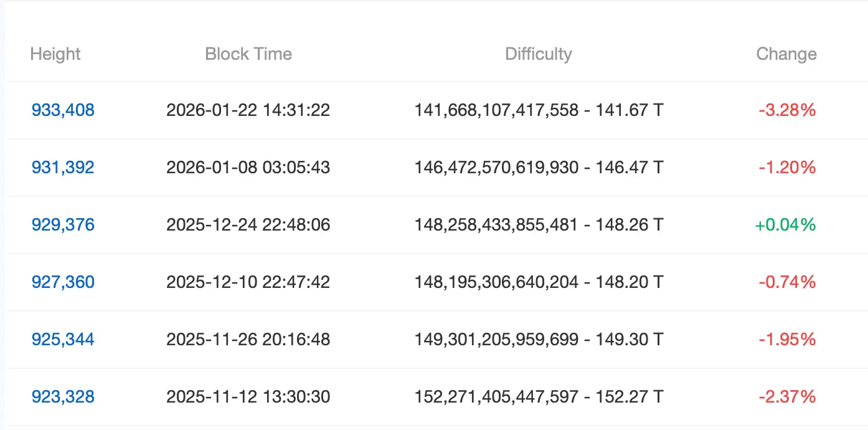The height and width of the screenshot is (430, 868).
Task: Select the +0.04% green change value
Action: tap(785, 225)
